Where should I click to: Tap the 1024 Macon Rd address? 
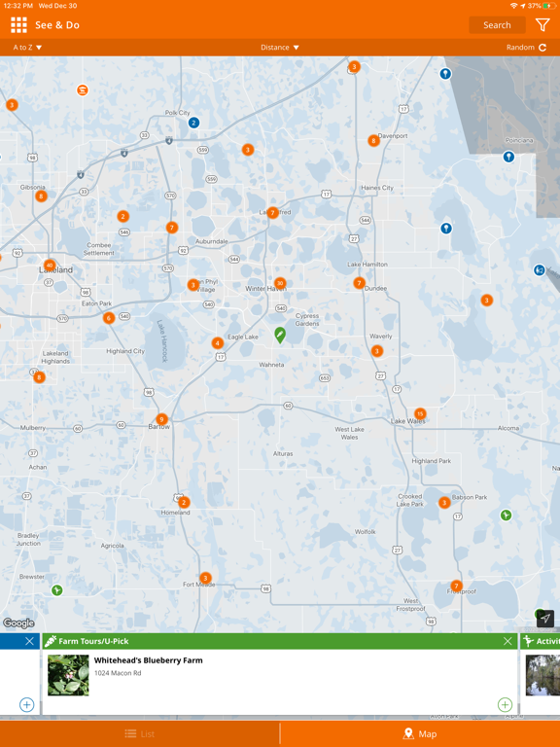click(x=118, y=673)
